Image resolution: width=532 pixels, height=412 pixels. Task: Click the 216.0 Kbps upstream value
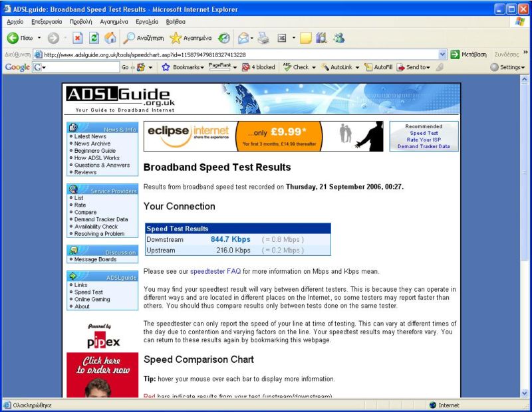click(233, 251)
